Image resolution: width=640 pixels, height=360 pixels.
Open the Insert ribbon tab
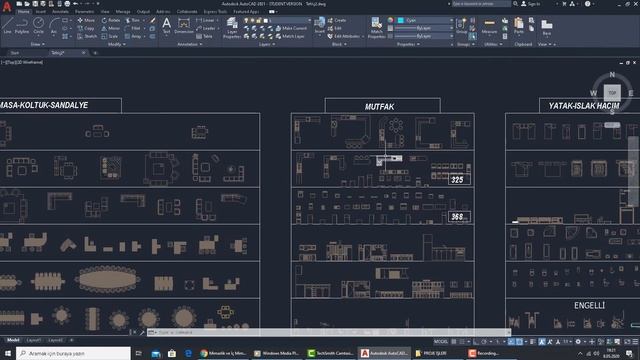(x=40, y=12)
